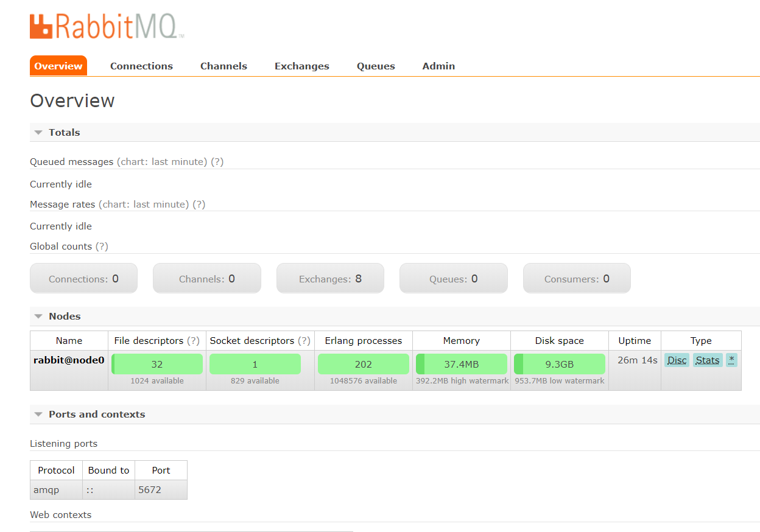Click the Web contexts heading
Screen dimensions: 760x532
(60, 514)
